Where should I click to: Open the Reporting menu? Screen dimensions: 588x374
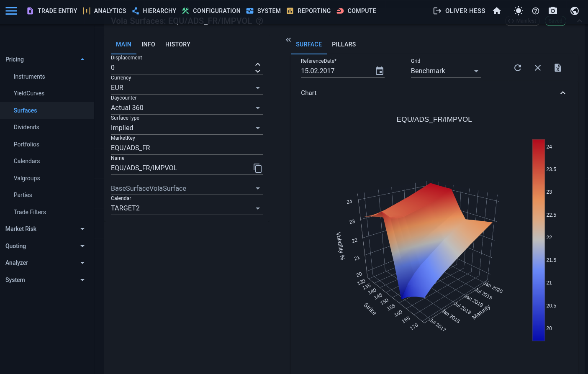(308, 11)
